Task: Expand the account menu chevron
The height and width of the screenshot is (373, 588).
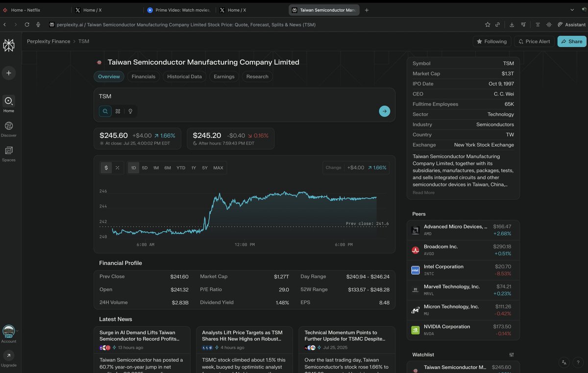Action: (x=18, y=331)
